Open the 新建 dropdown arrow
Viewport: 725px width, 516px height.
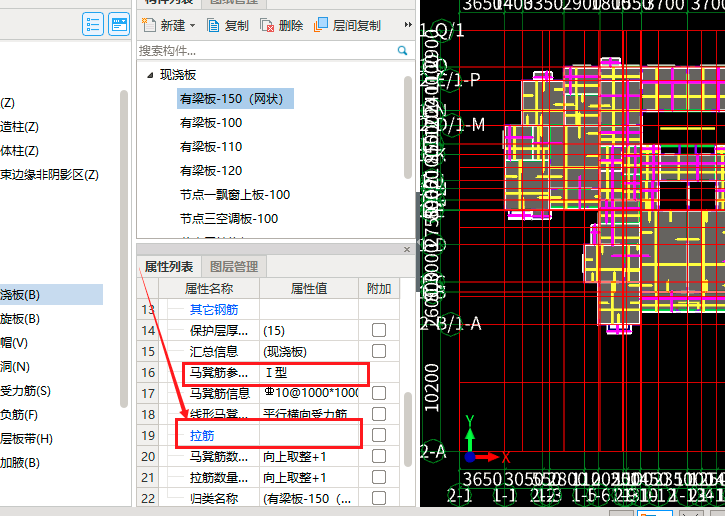coord(192,25)
